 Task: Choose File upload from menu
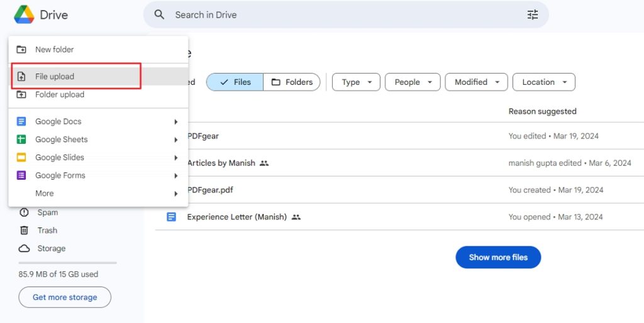click(98, 76)
